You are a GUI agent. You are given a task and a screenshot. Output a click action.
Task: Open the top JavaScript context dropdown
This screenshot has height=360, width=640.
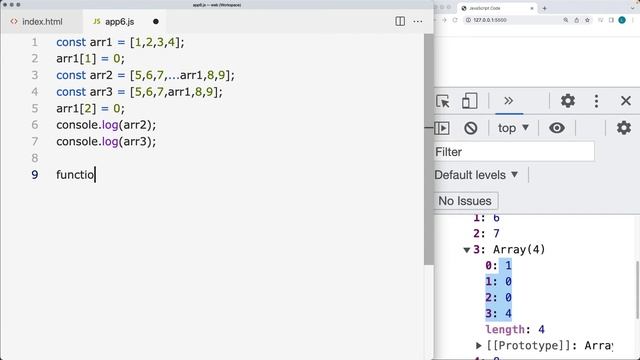(513, 128)
